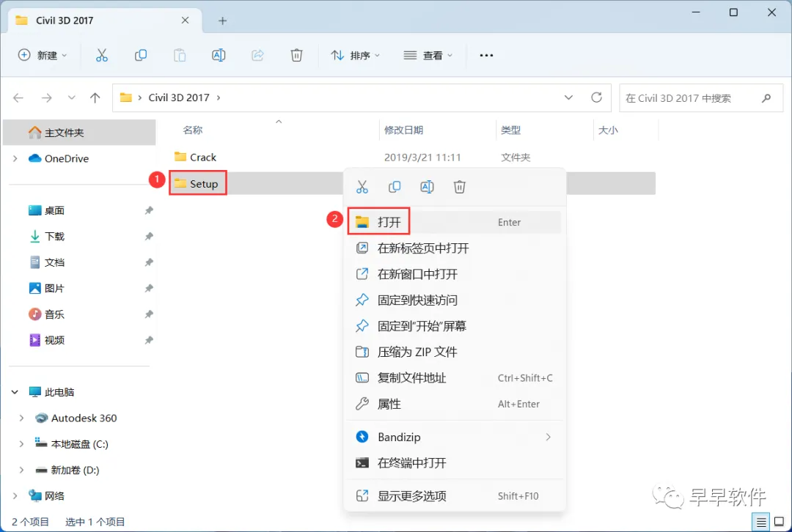792x532 pixels.
Task: Select 在新标签页中打开
Action: tap(454, 248)
